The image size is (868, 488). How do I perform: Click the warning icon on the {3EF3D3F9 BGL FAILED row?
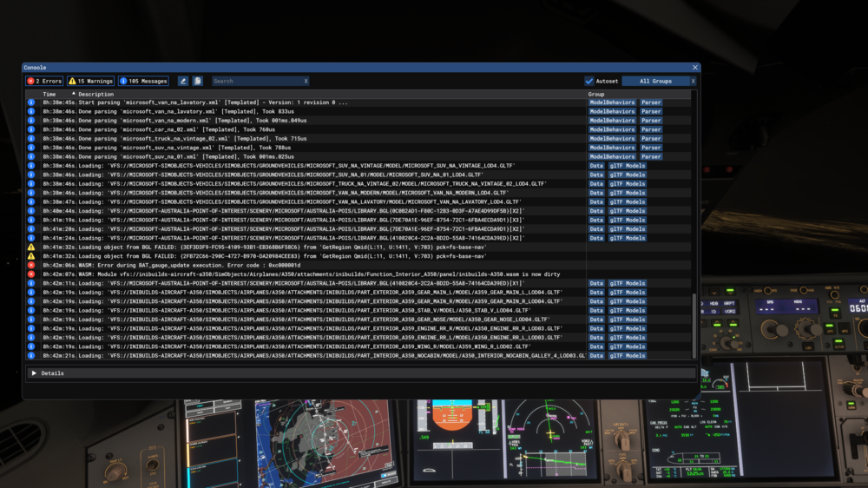31,247
